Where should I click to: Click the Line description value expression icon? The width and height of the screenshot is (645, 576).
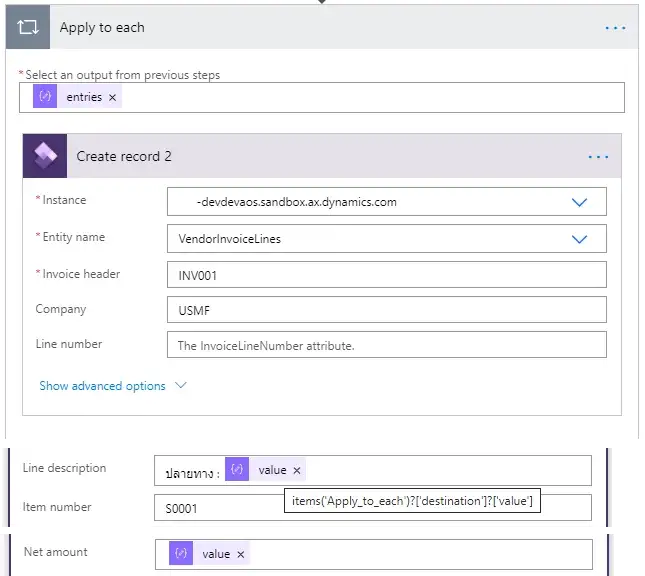(x=237, y=469)
